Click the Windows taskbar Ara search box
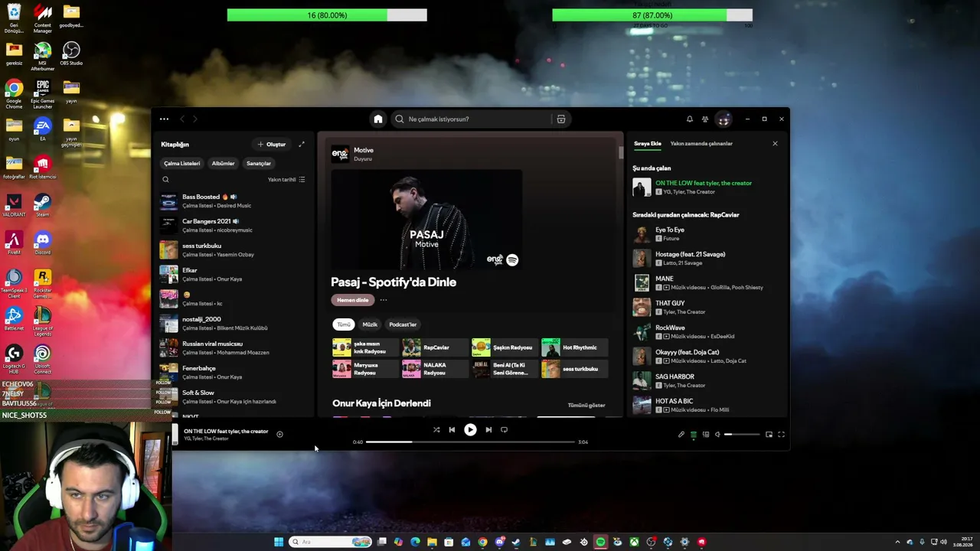Viewport: 980px width, 551px height. pyautogui.click(x=330, y=542)
